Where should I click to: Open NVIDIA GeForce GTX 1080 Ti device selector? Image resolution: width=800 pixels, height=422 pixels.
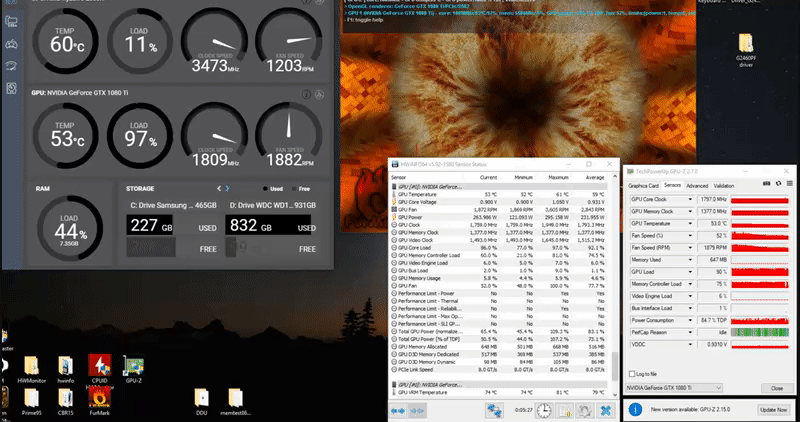pos(673,388)
